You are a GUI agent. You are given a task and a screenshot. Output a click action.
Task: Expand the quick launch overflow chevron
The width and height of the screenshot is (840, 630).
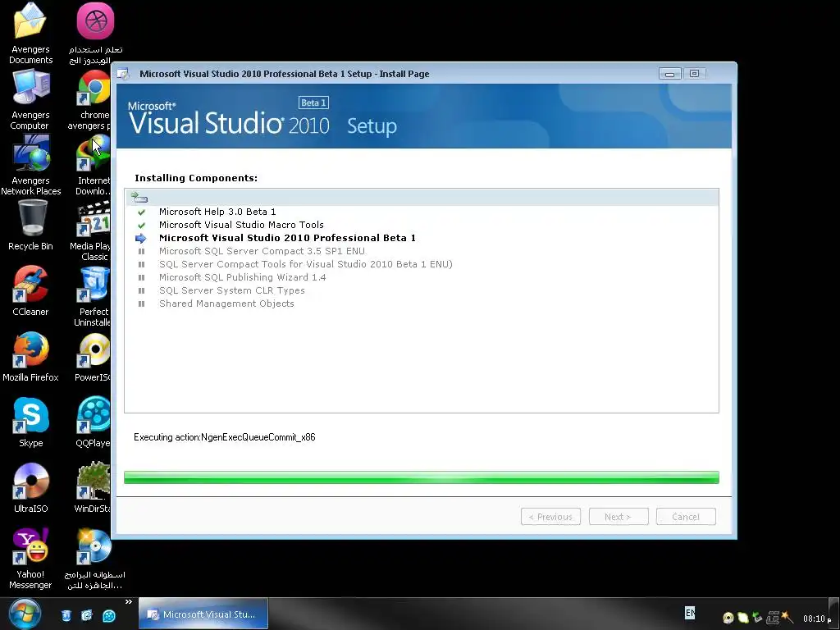coord(129,602)
